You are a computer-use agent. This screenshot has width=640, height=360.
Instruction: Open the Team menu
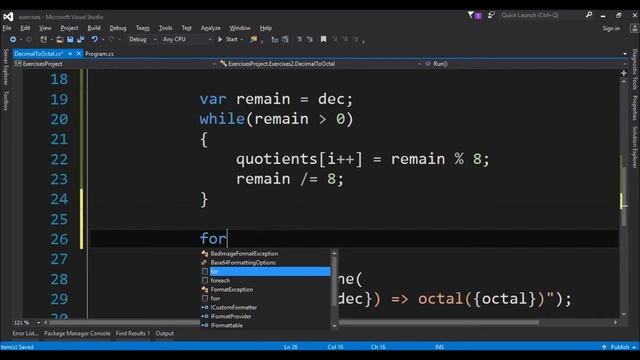(143, 28)
